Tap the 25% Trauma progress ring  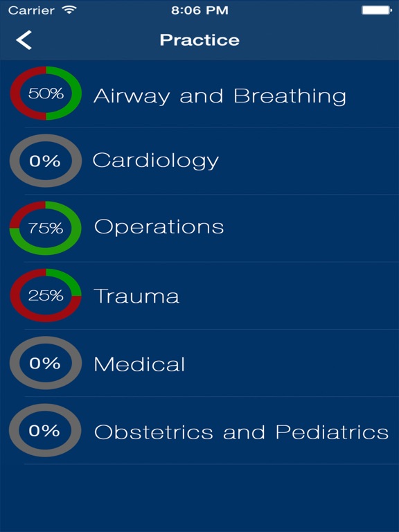[x=46, y=296]
